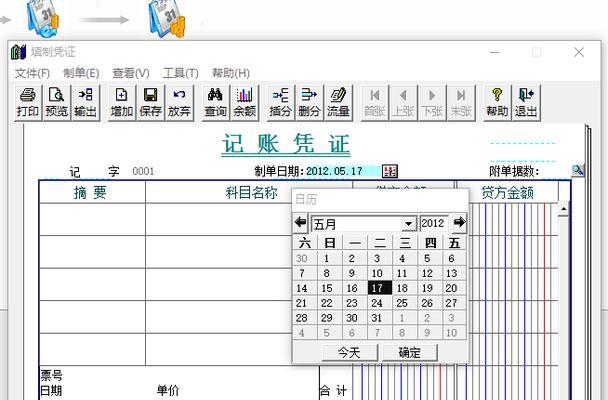The height and width of the screenshot is (400, 608).
Task: Save the voucher using 保存 icon
Action: click(151, 102)
